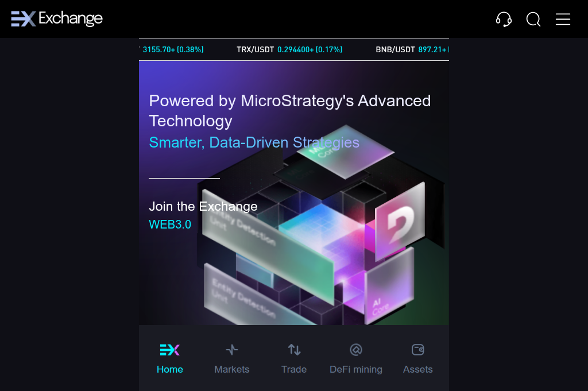588x391 pixels.
Task: Go to DeFi mining tab label
Action: (356, 369)
